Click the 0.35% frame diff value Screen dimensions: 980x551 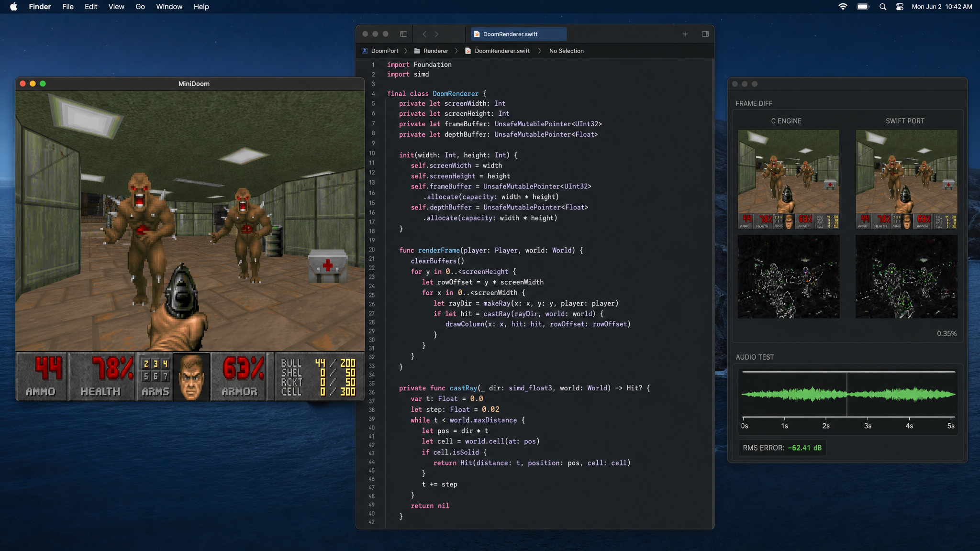click(947, 334)
